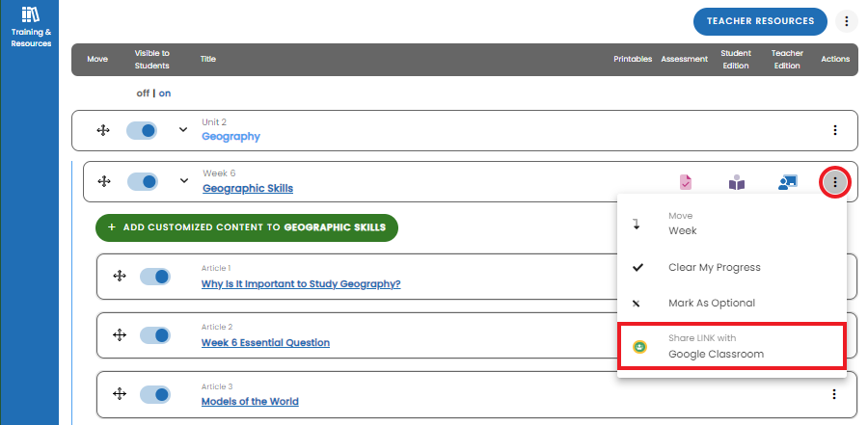The height and width of the screenshot is (425, 868).
Task: Toggle visibility for Unit 2 Geography
Action: tap(142, 131)
